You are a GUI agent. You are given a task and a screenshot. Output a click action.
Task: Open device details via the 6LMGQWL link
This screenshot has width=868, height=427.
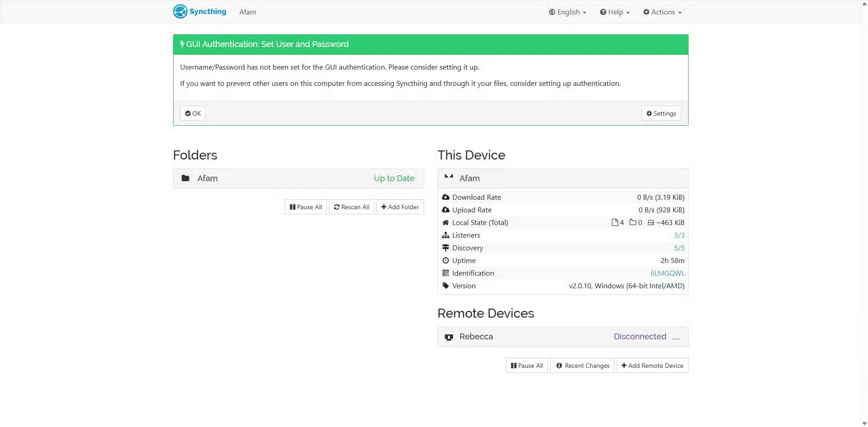(x=667, y=273)
